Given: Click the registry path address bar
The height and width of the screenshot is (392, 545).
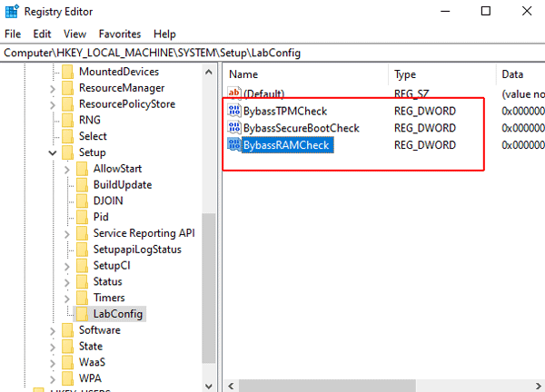Looking at the screenshot, I should click(x=272, y=53).
